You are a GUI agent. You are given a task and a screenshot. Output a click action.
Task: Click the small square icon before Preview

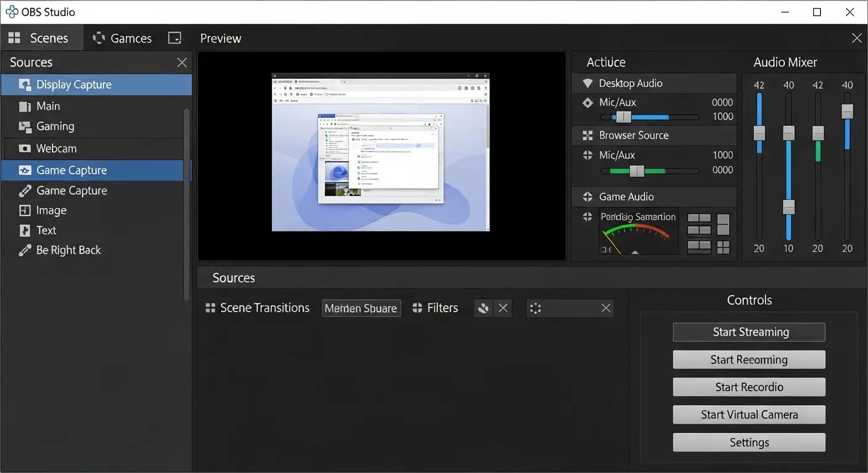tap(175, 38)
